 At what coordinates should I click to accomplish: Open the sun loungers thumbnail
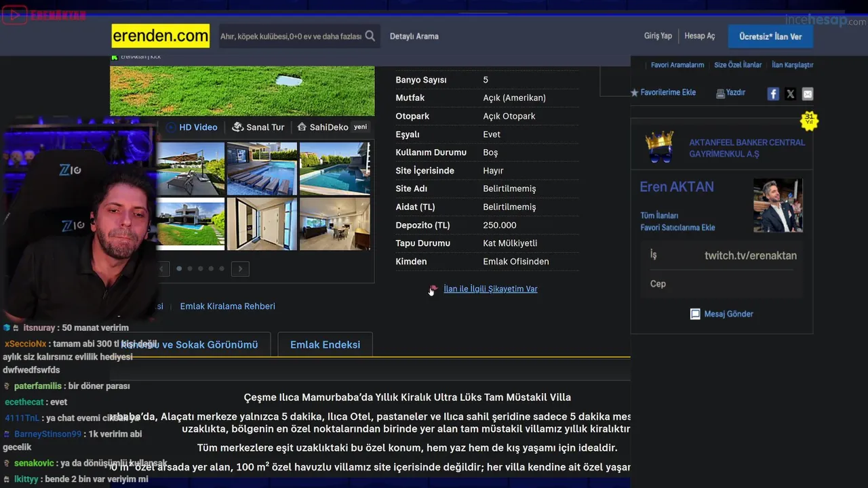pyautogui.click(x=191, y=169)
